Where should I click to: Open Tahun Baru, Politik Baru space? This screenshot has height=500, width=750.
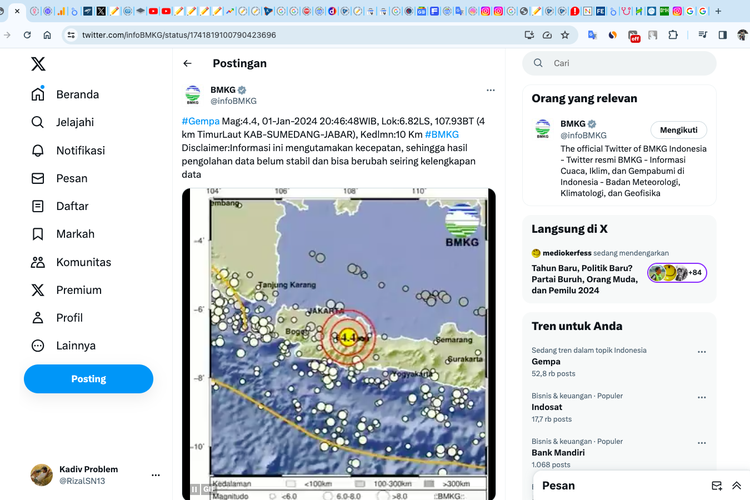coord(584,279)
